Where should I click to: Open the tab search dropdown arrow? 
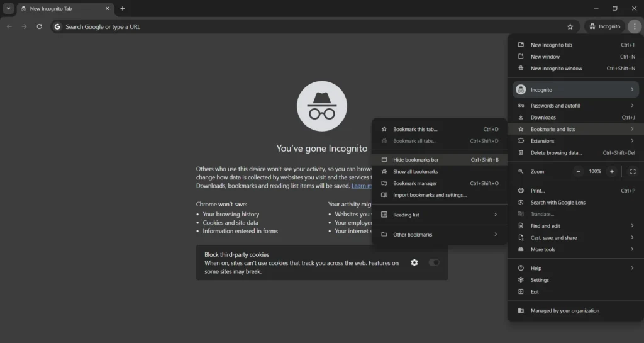pyautogui.click(x=8, y=8)
